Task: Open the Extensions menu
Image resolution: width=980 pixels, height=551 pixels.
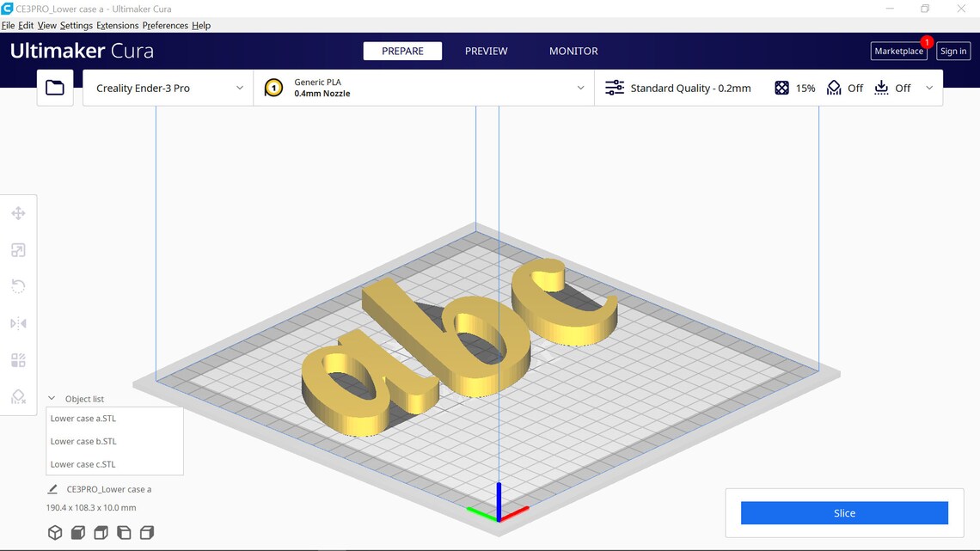Action: pyautogui.click(x=117, y=25)
